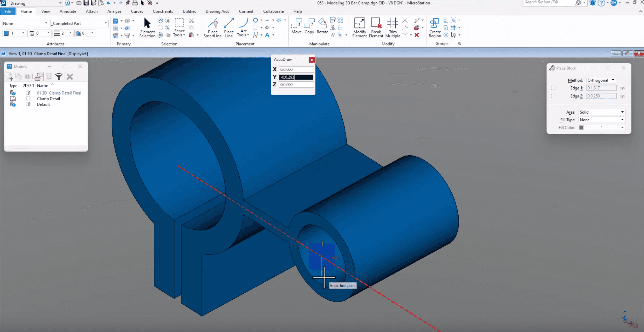Click the Undo arrow in quick access toolbar
Viewport: 644px width, 332px height.
[108, 3]
